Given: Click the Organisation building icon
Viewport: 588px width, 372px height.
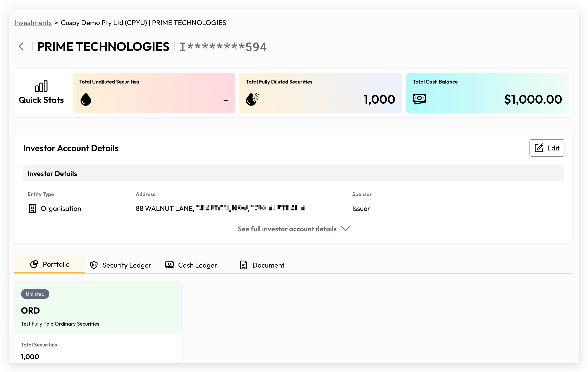Looking at the screenshot, I should pos(32,208).
